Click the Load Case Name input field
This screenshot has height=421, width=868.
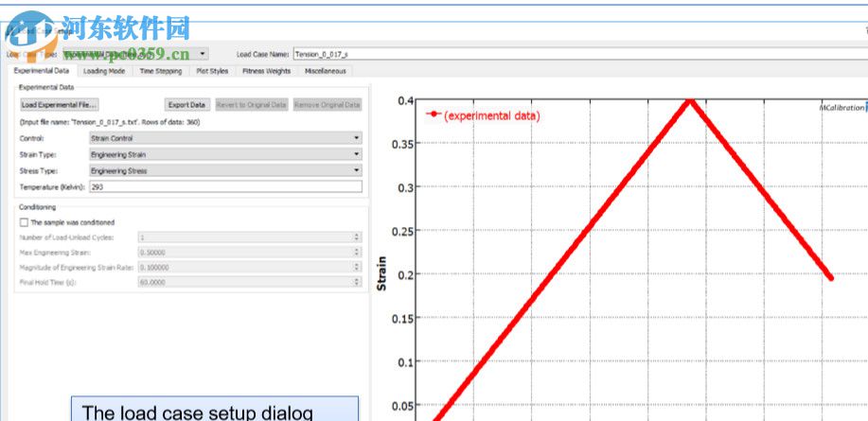(580, 54)
